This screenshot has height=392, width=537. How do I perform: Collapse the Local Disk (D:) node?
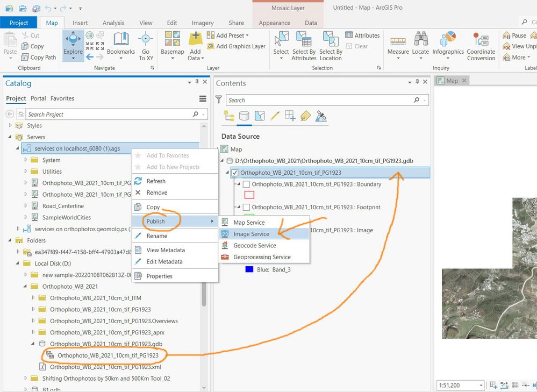click(17, 263)
